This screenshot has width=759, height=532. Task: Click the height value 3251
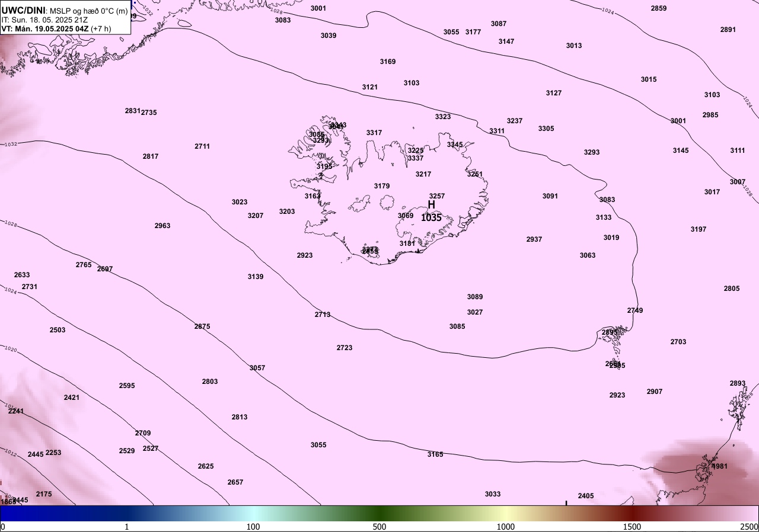pyautogui.click(x=475, y=174)
